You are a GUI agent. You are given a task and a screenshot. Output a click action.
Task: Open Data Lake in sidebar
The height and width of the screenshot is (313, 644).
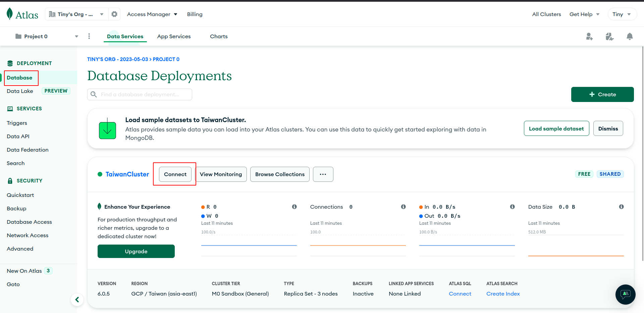click(x=20, y=91)
